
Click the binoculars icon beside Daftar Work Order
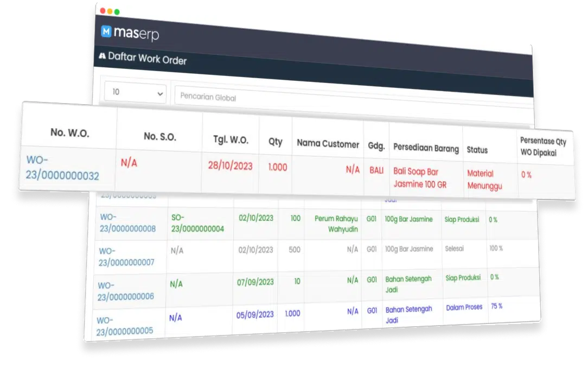point(102,56)
